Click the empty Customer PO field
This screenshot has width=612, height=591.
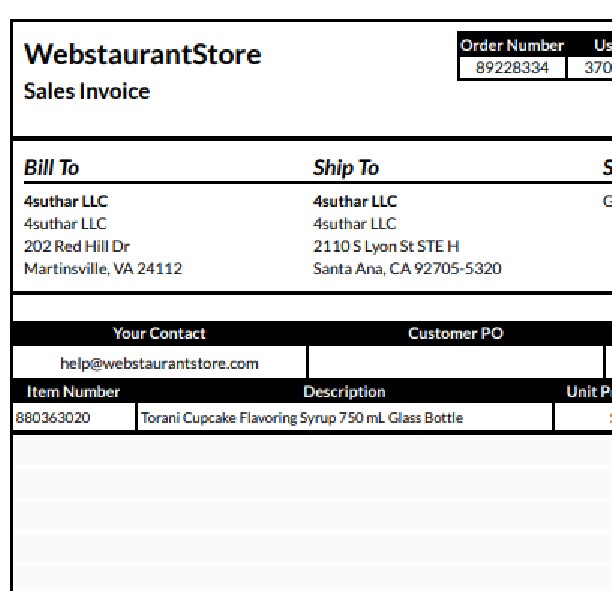click(x=456, y=362)
